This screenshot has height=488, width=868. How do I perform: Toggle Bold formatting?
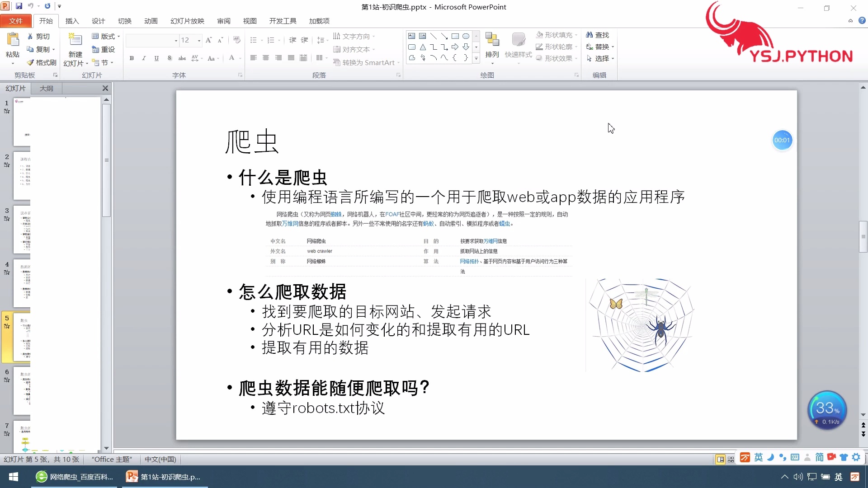coord(132,58)
